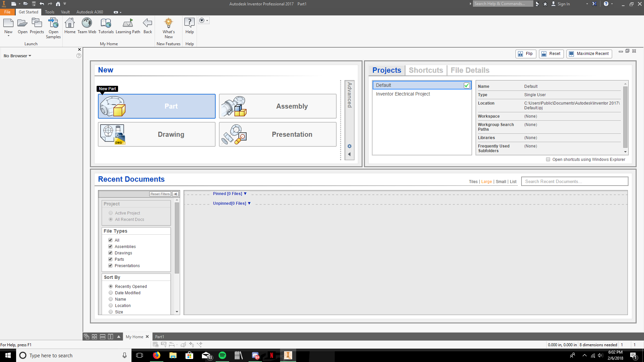Sort recent documents by Location
The image size is (644, 362).
(x=111, y=305)
